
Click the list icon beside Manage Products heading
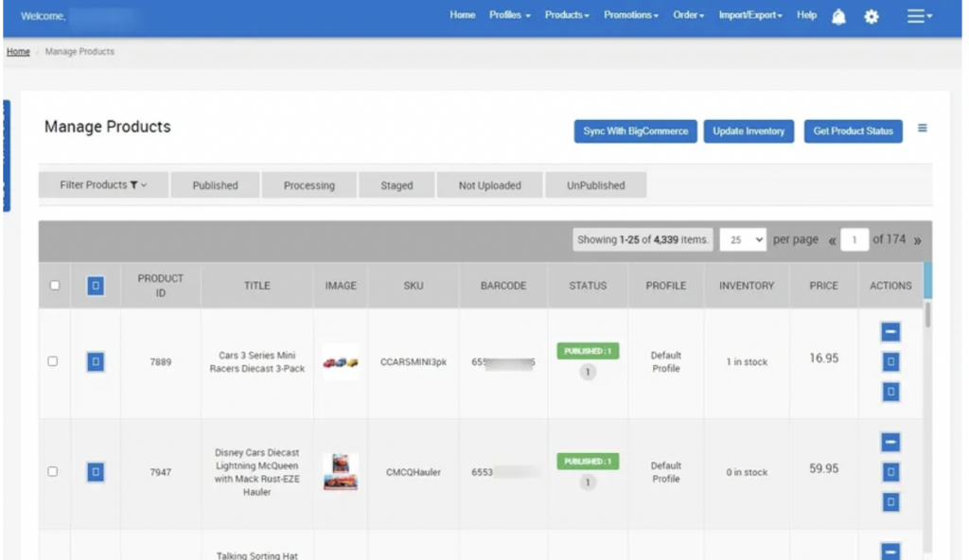tap(923, 127)
